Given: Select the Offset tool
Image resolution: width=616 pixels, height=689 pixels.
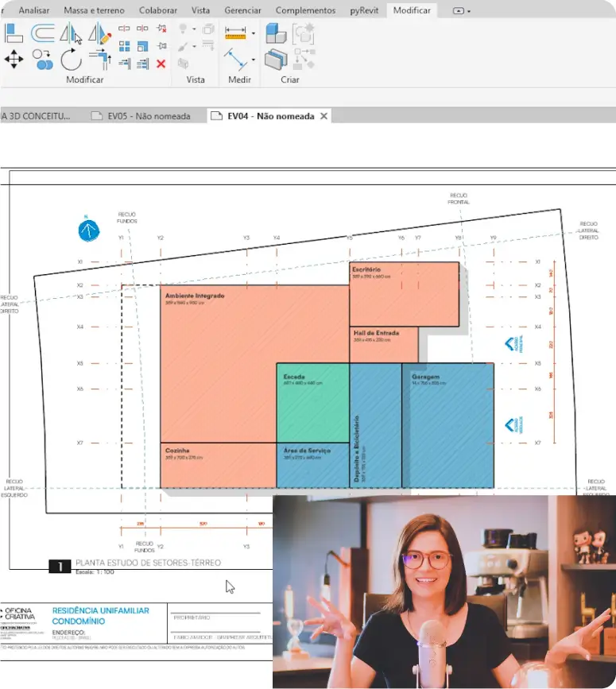Looking at the screenshot, I should coord(43,33).
